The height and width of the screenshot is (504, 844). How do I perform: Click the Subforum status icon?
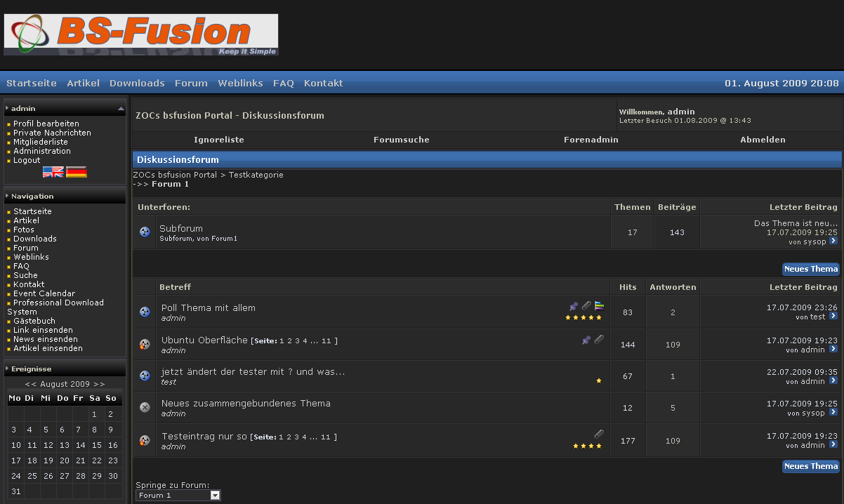(145, 232)
